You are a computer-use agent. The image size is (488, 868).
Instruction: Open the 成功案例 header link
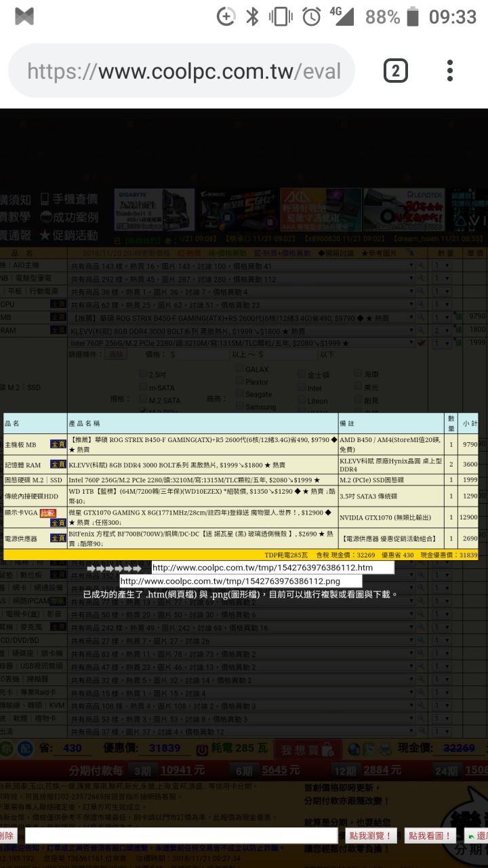tap(68, 217)
